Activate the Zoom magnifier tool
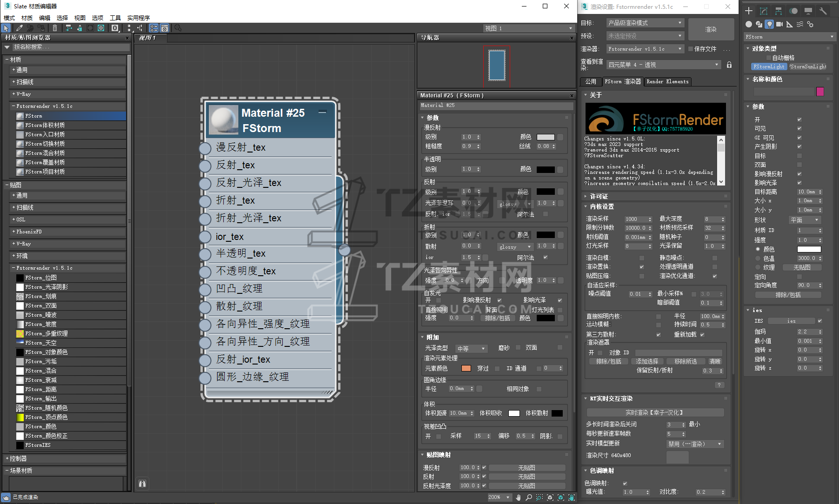The width and height of the screenshot is (839, 504). coord(529,497)
